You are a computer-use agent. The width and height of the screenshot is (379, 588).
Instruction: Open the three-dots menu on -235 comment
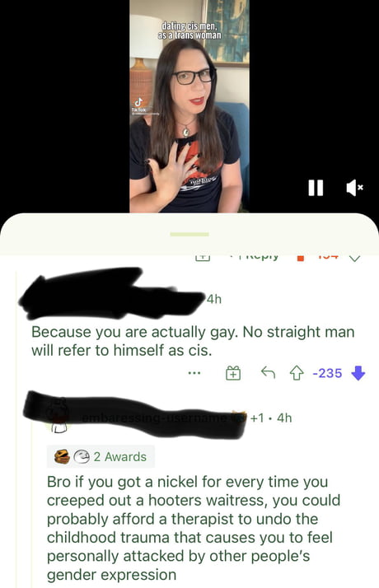click(194, 373)
